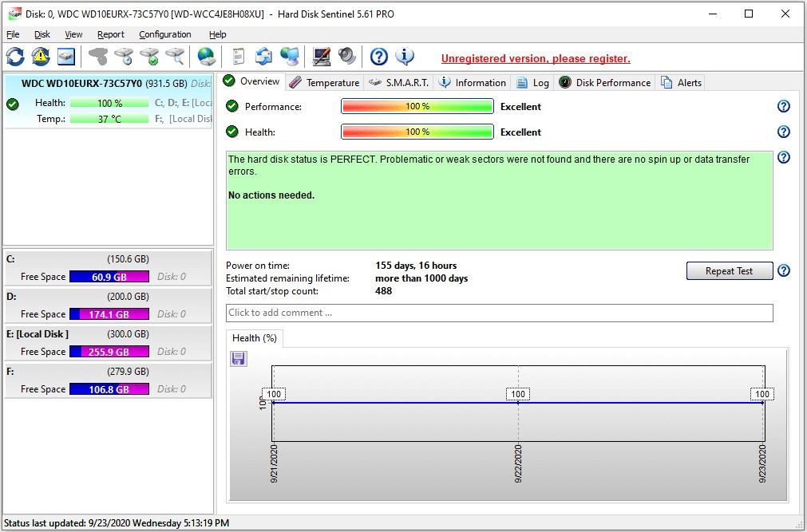Click help icon beside the Performance bar

(783, 107)
